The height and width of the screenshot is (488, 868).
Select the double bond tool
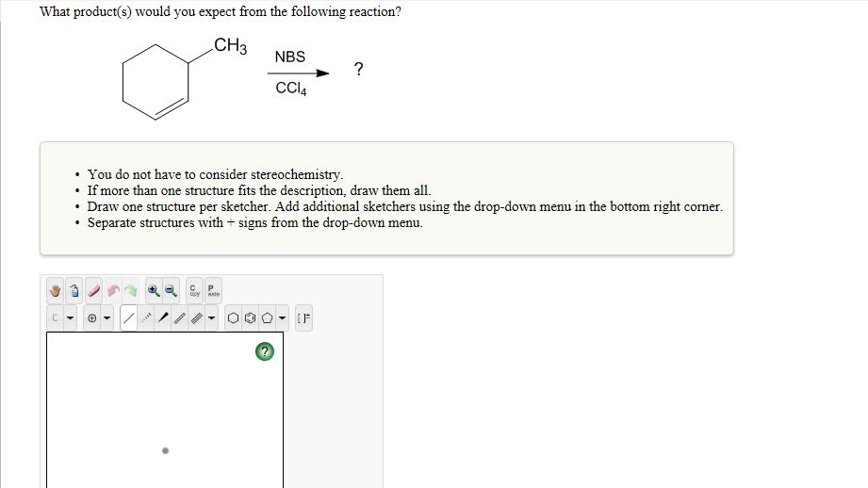coord(180,318)
